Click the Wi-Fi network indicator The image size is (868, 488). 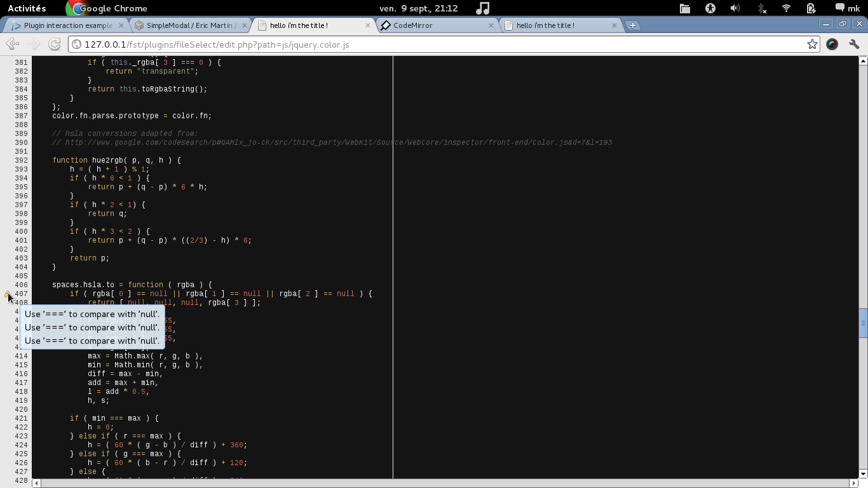(x=786, y=8)
